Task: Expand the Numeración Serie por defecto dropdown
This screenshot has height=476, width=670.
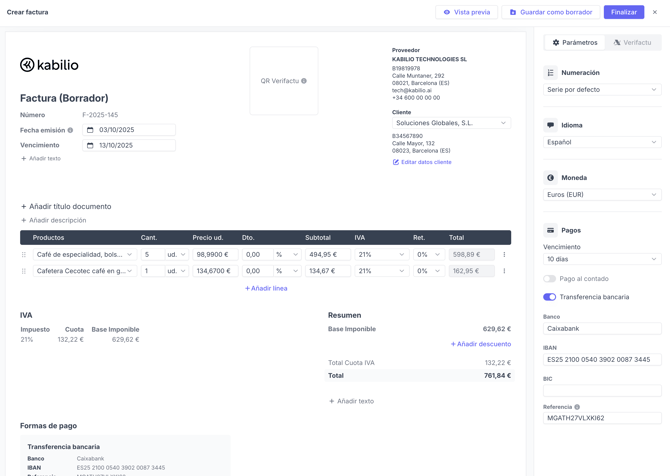Action: point(602,90)
